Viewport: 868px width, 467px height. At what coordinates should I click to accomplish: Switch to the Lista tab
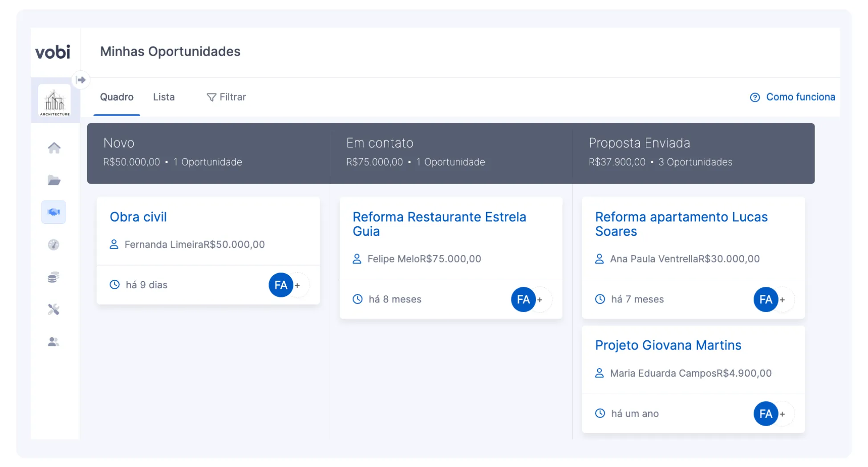point(164,97)
